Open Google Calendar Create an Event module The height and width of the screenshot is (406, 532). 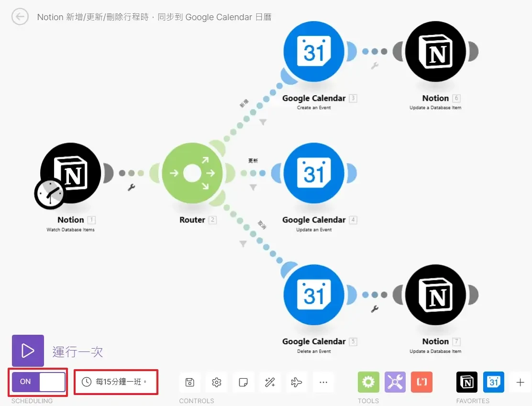(x=314, y=52)
